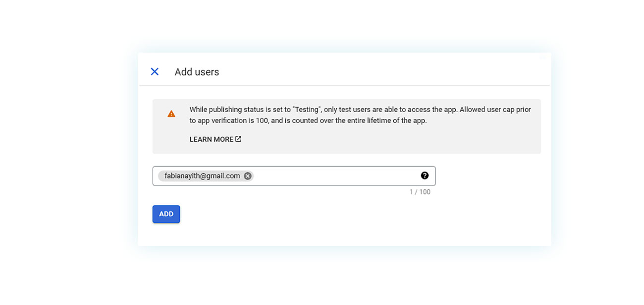Click the Testing publishing status notice text
This screenshot has height=305, width=644.
pyautogui.click(x=360, y=115)
